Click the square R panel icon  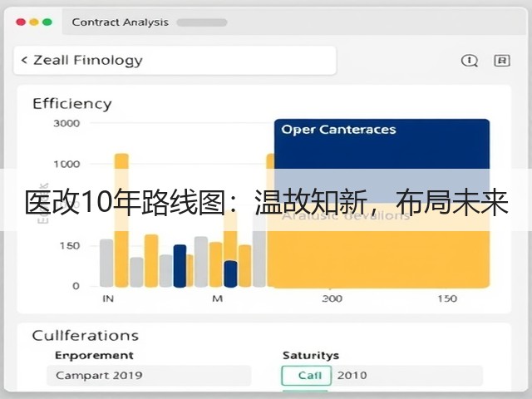(502, 61)
